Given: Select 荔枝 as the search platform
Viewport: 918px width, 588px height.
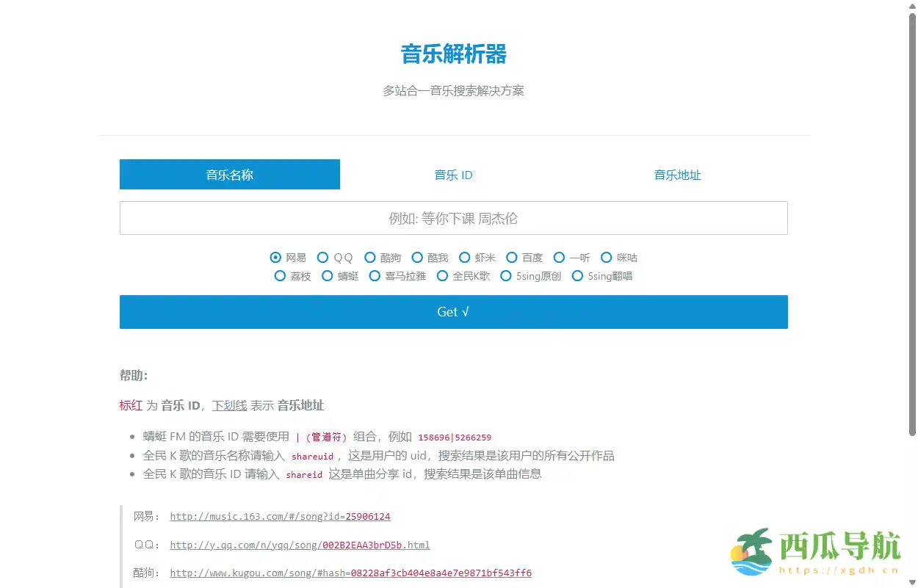Looking at the screenshot, I should (280, 276).
